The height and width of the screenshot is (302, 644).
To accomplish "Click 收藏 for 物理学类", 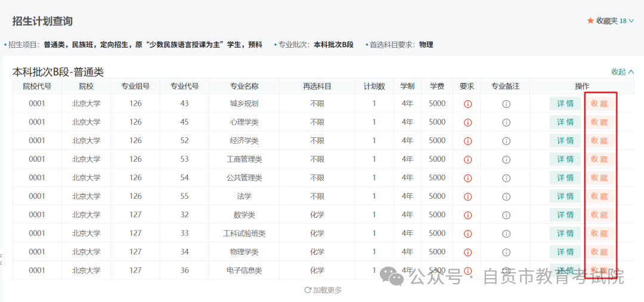I will (599, 251).
